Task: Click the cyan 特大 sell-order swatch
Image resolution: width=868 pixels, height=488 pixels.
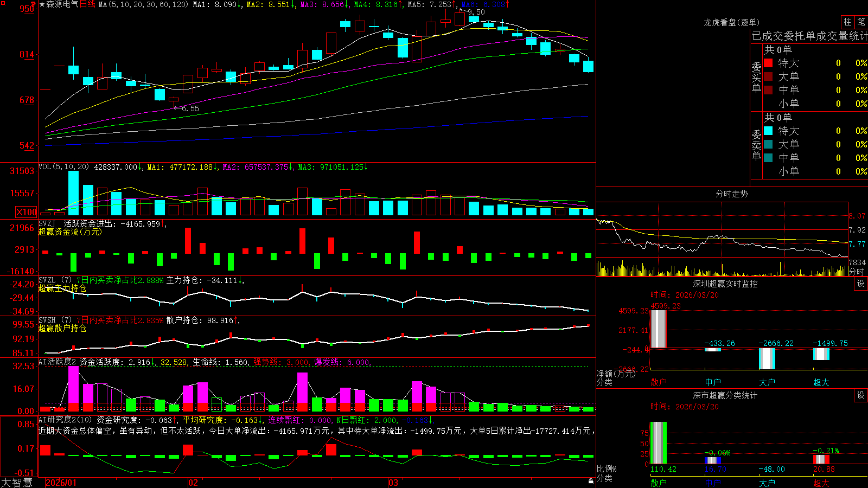Action: click(x=768, y=131)
